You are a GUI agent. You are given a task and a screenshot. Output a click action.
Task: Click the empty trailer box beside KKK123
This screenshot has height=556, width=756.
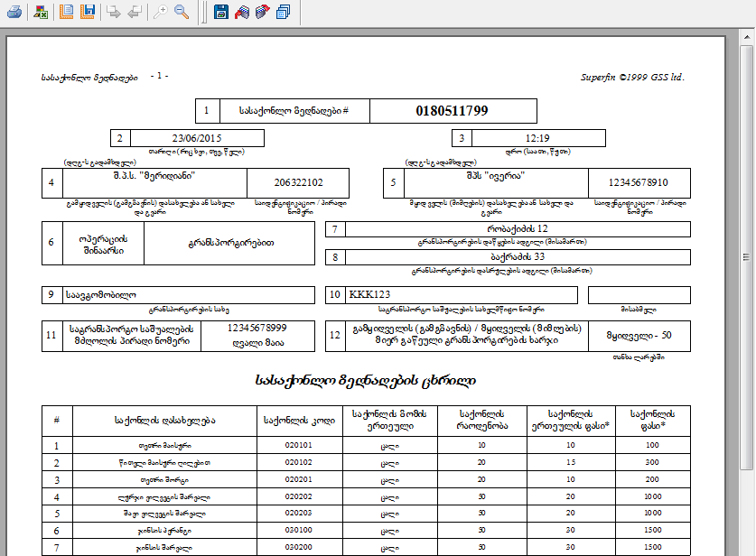(639, 295)
